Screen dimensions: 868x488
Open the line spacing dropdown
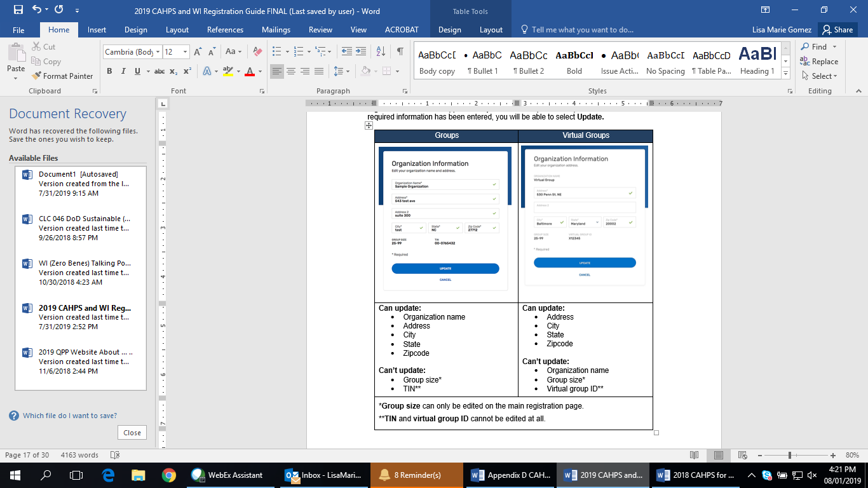coord(342,71)
